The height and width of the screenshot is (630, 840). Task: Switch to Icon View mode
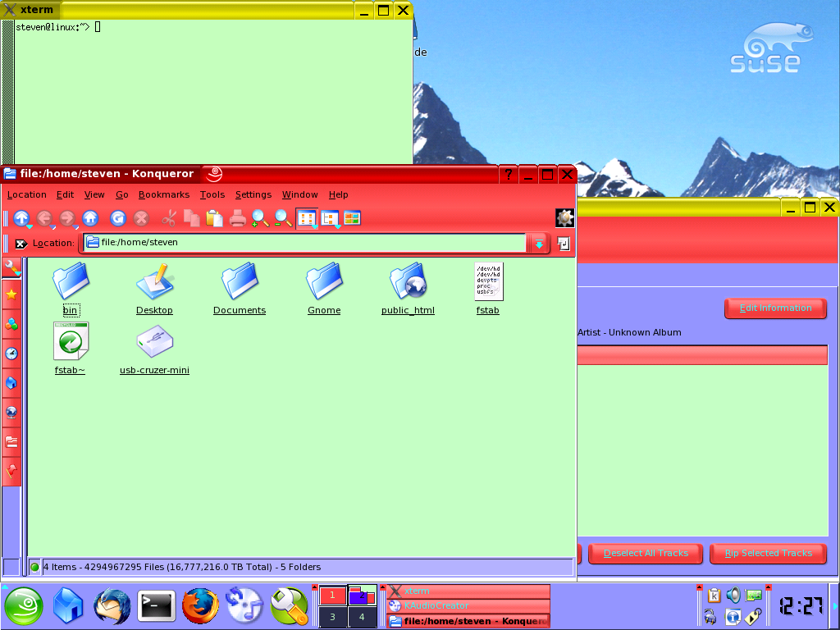click(307, 218)
